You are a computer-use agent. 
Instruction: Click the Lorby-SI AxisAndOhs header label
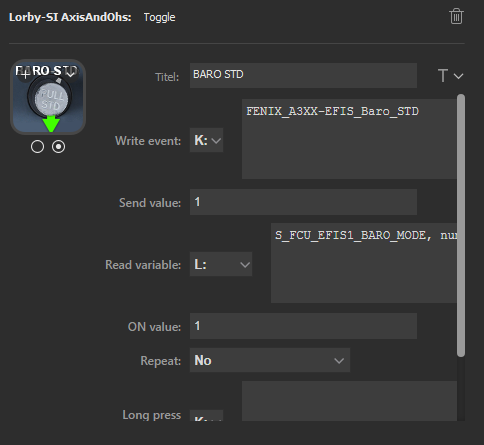(x=70, y=17)
